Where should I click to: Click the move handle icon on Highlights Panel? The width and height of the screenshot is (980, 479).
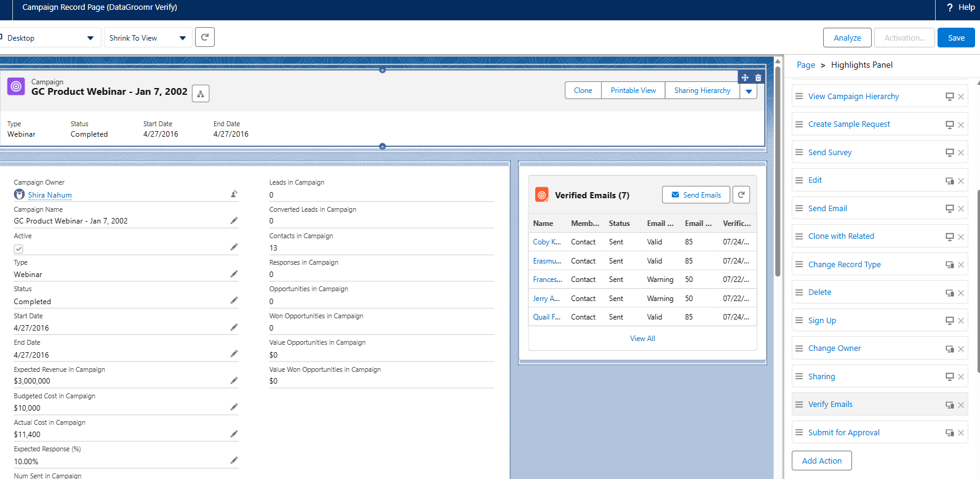click(x=745, y=78)
